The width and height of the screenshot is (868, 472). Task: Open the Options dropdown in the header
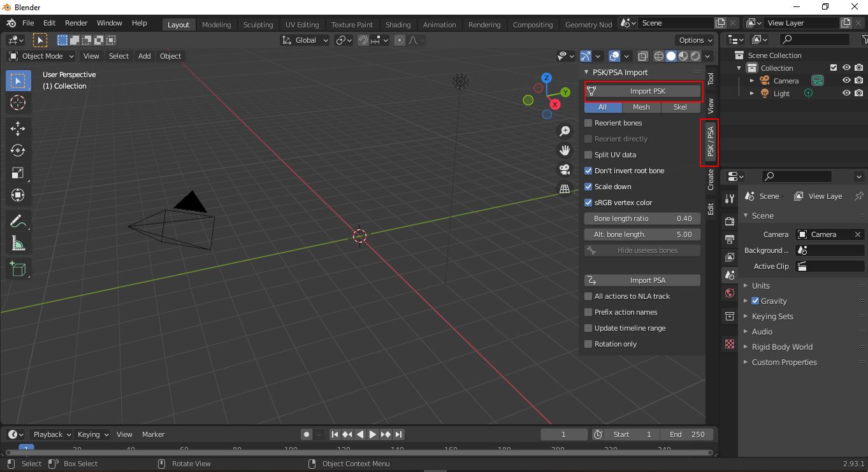tap(695, 40)
